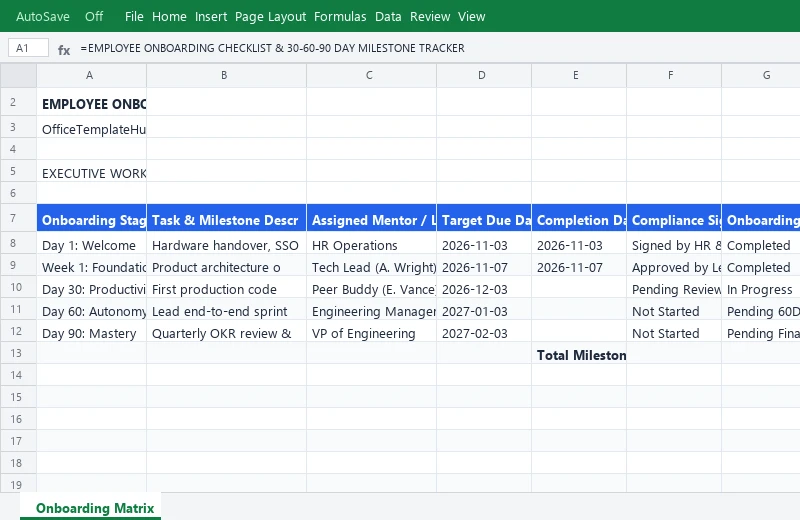
Task: Click the 2027-02-03 target date cell
Action: 484,333
